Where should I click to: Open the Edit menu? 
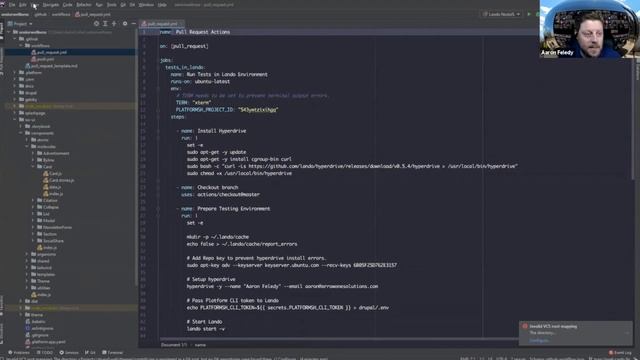[23, 5]
